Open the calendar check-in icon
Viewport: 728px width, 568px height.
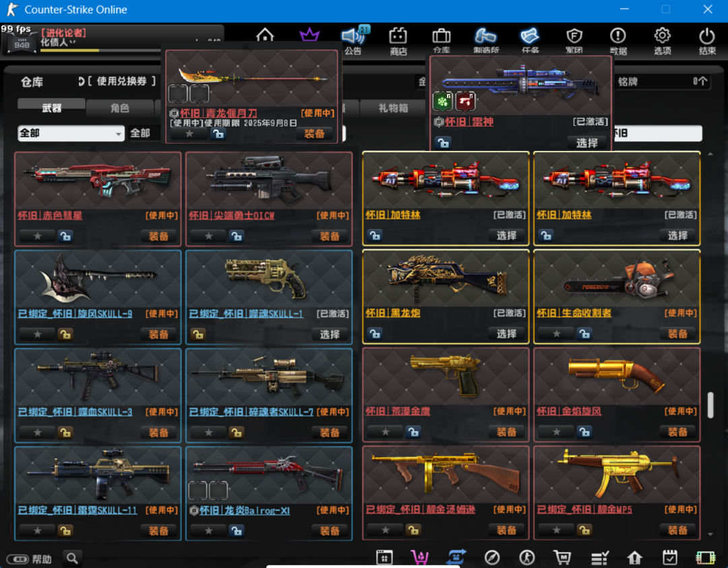(x=670, y=557)
